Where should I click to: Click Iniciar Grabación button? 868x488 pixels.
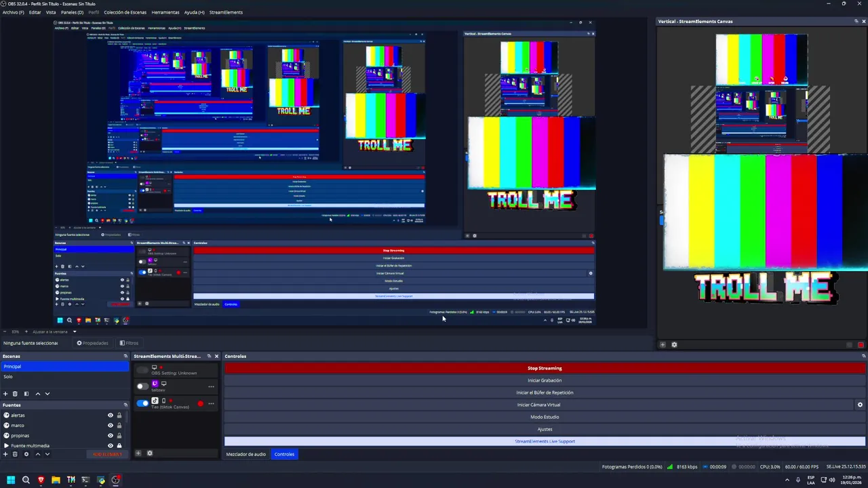pyautogui.click(x=545, y=380)
